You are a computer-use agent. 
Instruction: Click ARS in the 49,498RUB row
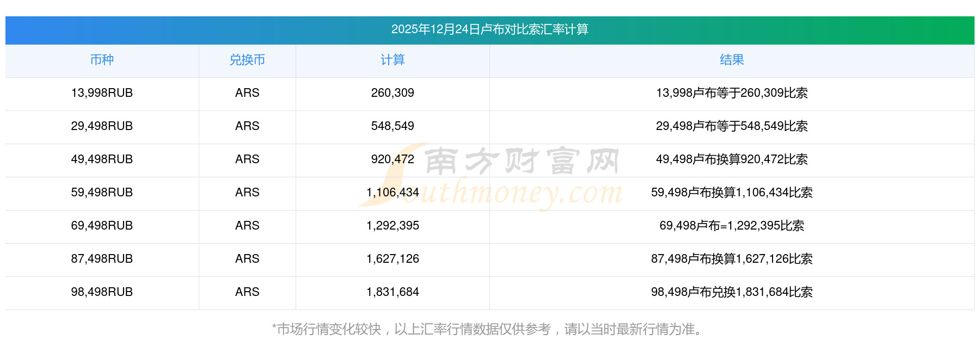tap(247, 159)
